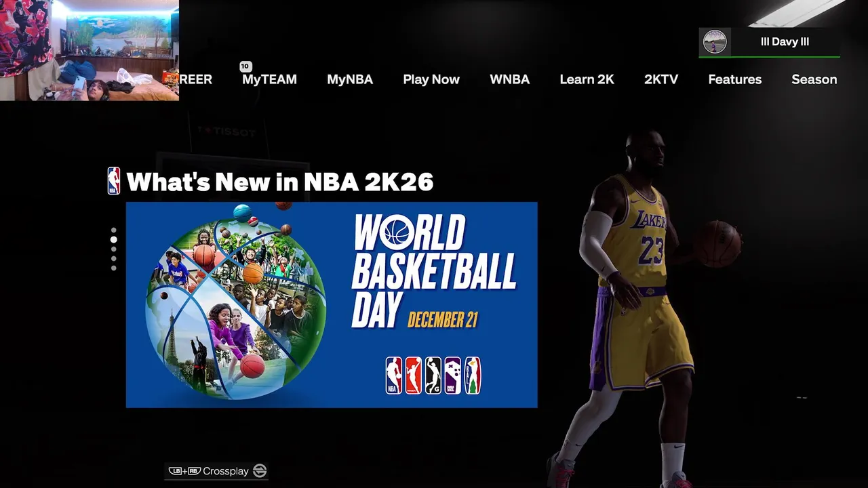Click the RB button icon for Crossplay
The image size is (868, 488).
pos(194,471)
